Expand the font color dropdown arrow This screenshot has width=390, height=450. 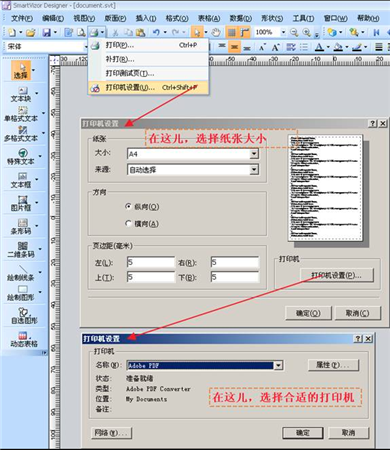(x=328, y=47)
